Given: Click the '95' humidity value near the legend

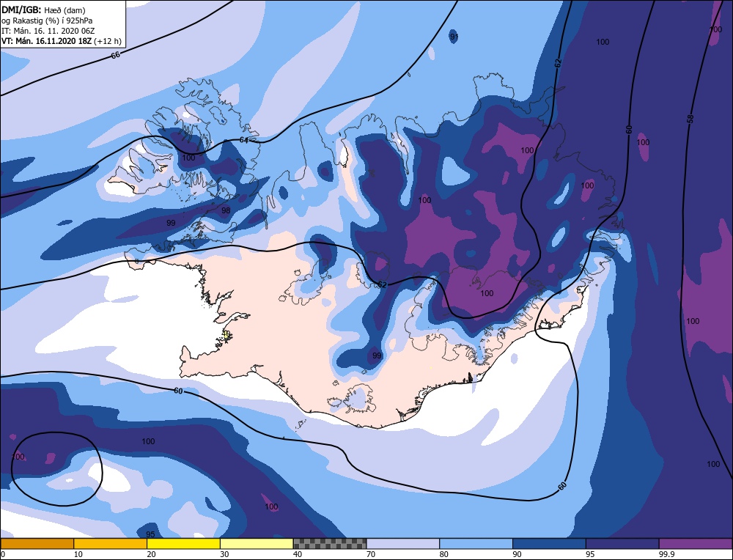Looking at the screenshot, I should point(150,534).
